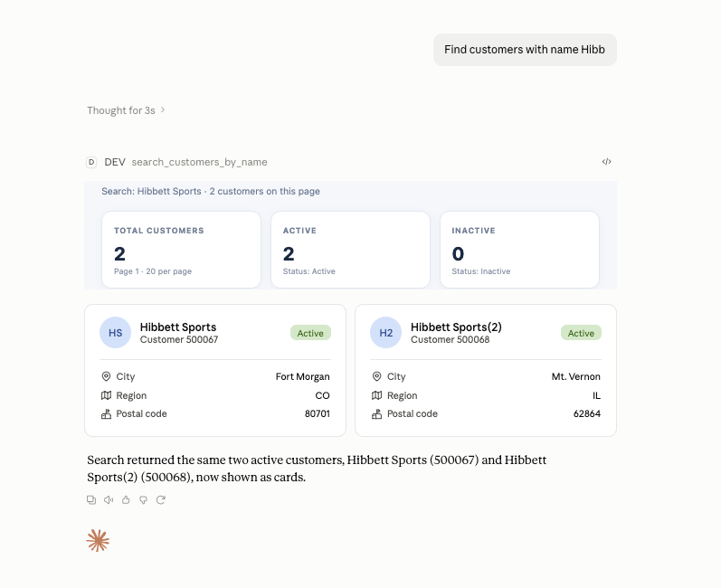Click the read aloud speaker icon
721x588 pixels.
(109, 499)
